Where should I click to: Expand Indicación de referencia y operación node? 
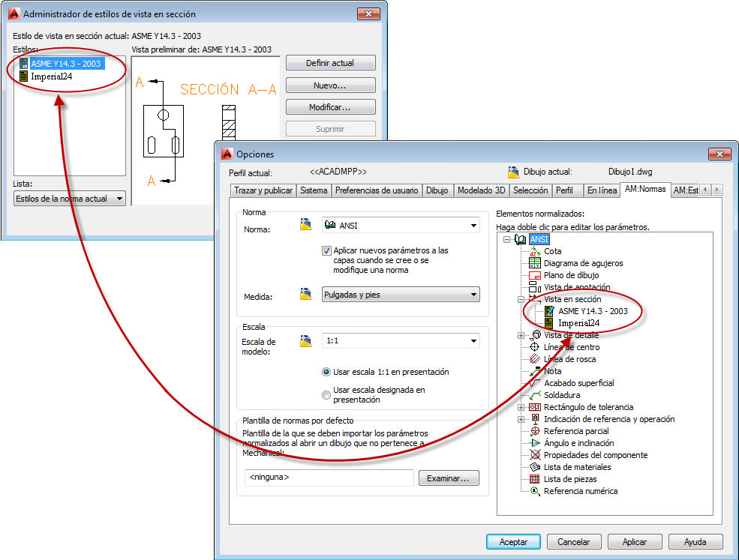point(521,419)
